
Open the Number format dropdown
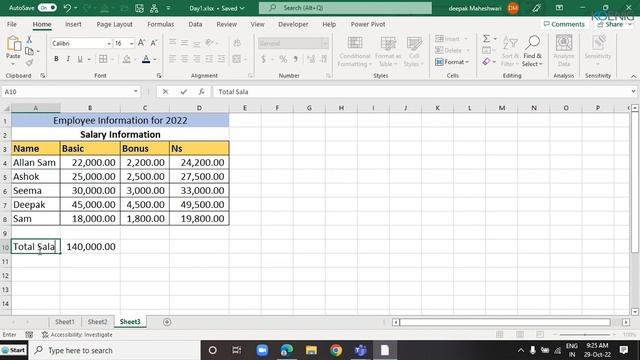click(325, 43)
